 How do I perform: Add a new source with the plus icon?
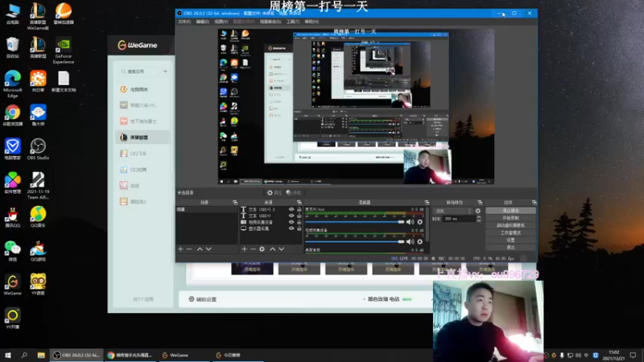point(245,249)
